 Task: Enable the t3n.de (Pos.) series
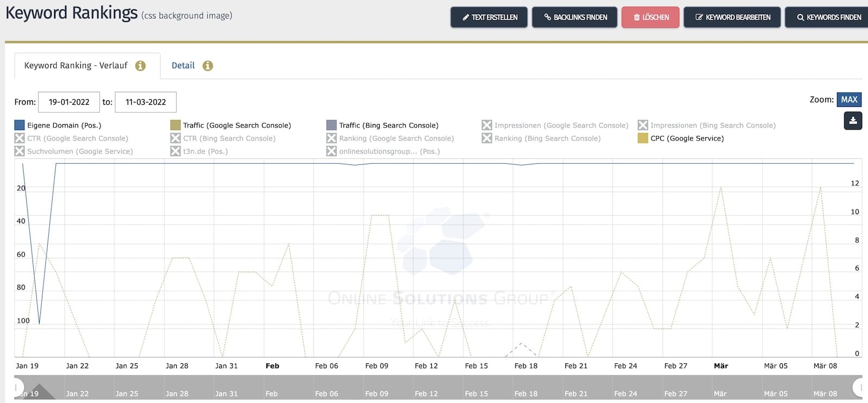(199, 151)
